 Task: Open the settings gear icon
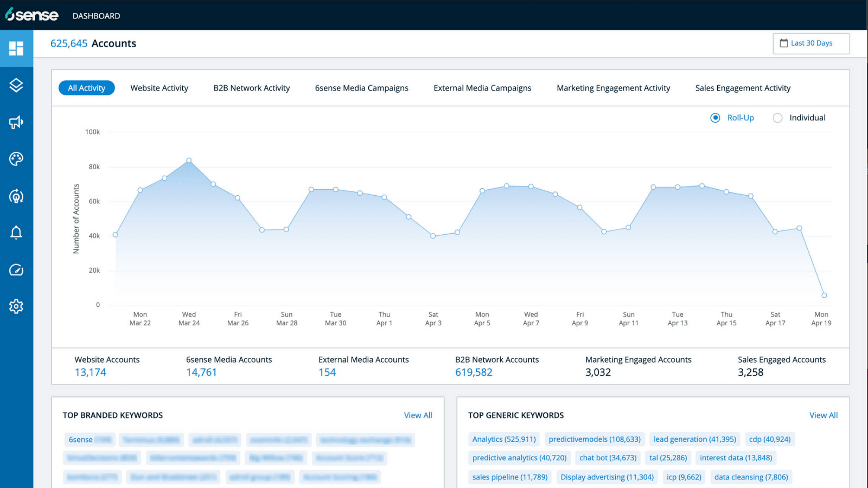click(x=16, y=306)
